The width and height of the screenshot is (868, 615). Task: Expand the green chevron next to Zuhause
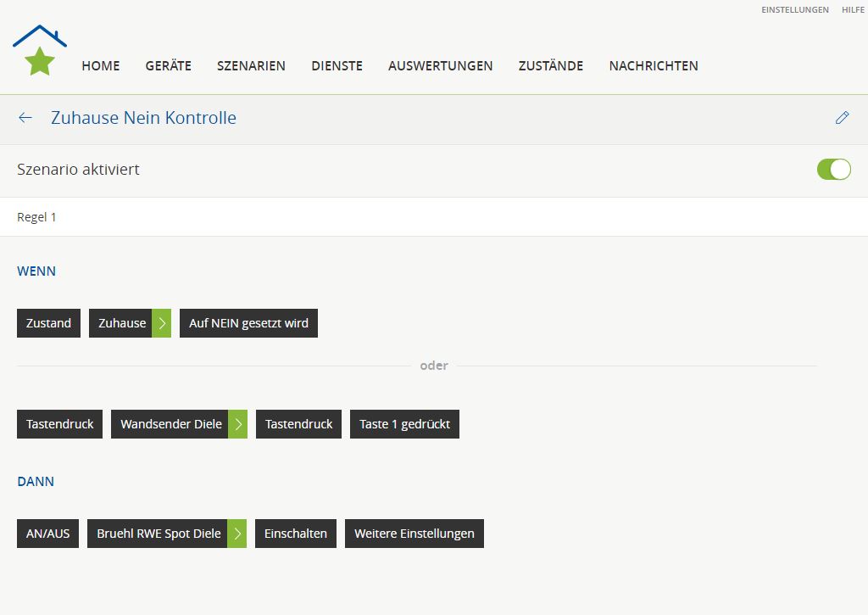click(162, 323)
